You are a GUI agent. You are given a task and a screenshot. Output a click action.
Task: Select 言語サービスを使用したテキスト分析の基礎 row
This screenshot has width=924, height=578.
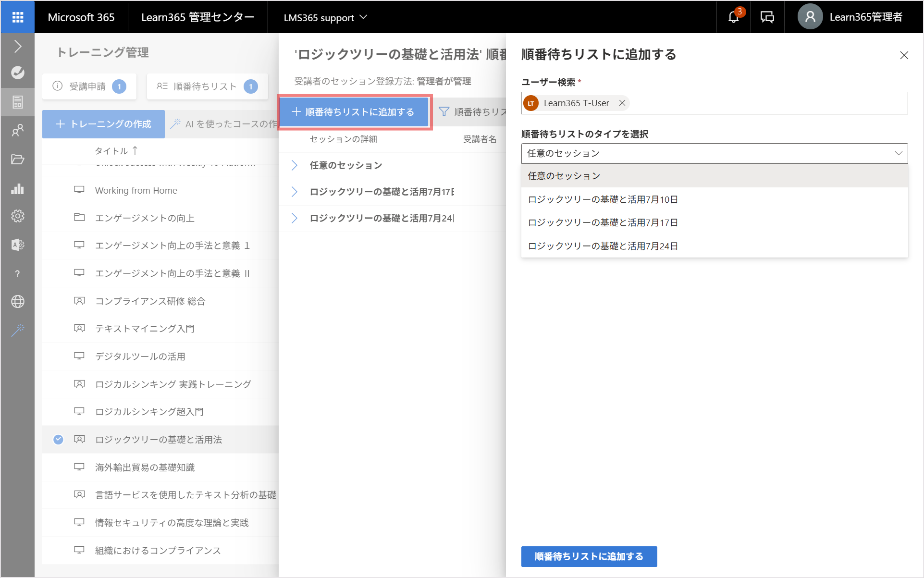click(x=160, y=495)
